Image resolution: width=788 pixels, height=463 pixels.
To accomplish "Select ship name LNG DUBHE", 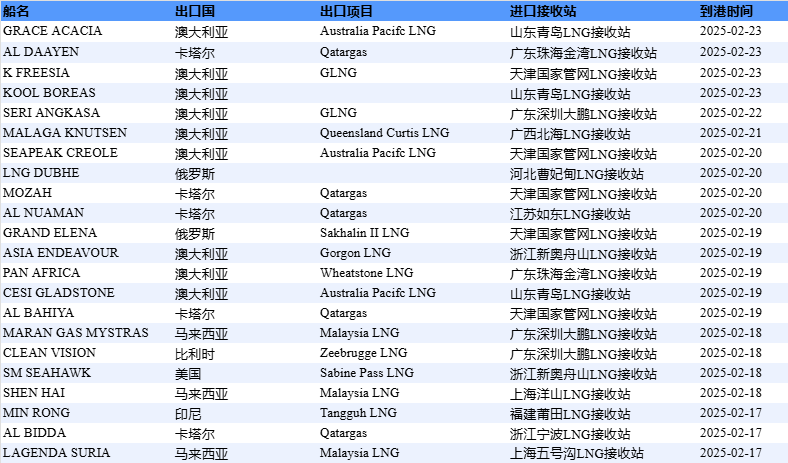I will (41, 173).
